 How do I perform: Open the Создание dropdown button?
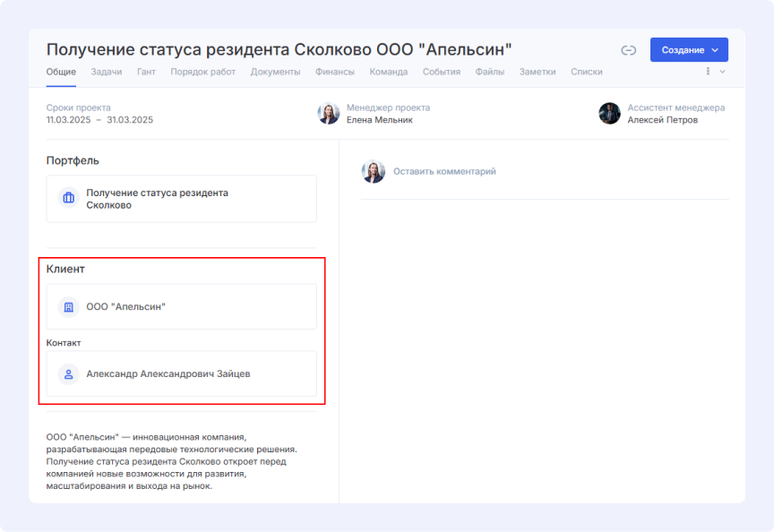click(x=688, y=50)
